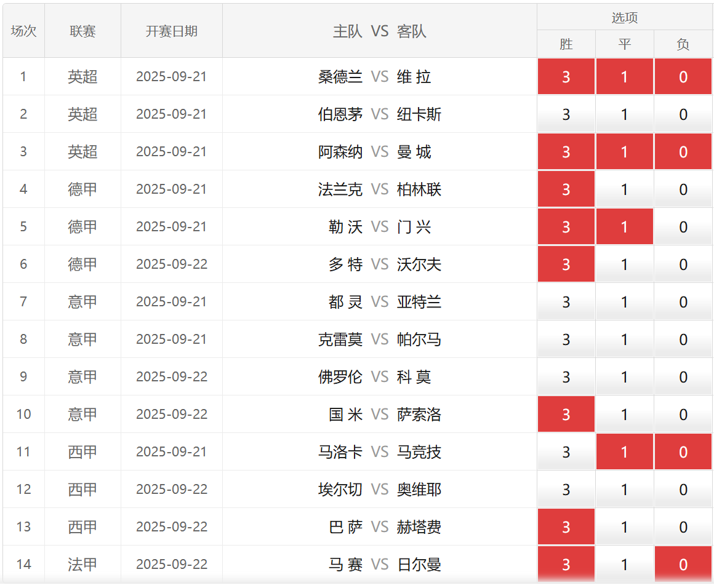The height and width of the screenshot is (588, 714).
Task: Unselect win for 国米 VS 萨索洛
Action: click(x=566, y=415)
